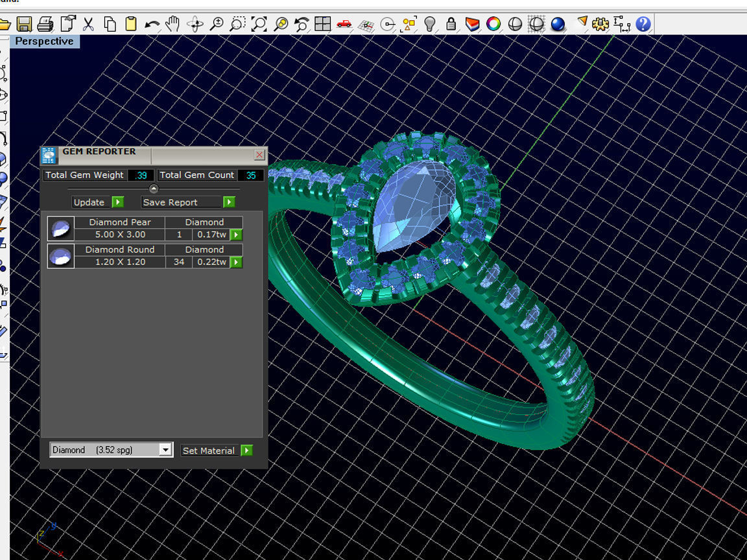The image size is (747, 560).
Task: Click the green arrow beside Update
Action: (117, 202)
